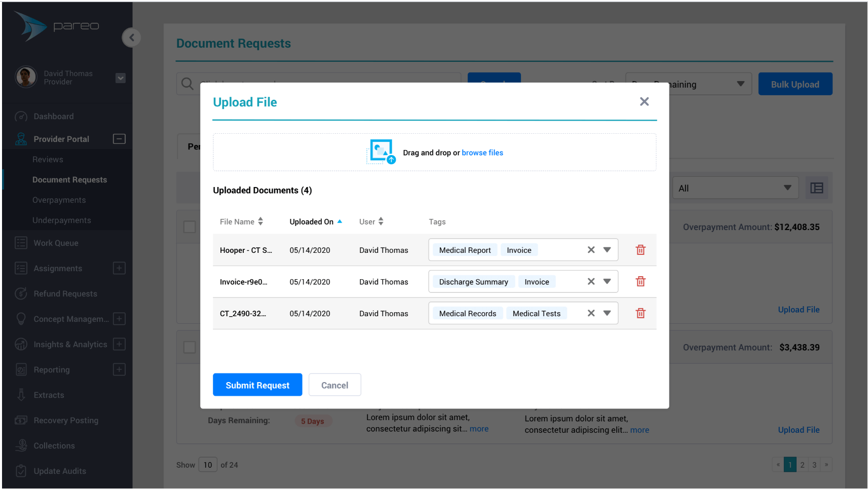Click David Thomas profile avatar
The image size is (868, 489).
(26, 77)
